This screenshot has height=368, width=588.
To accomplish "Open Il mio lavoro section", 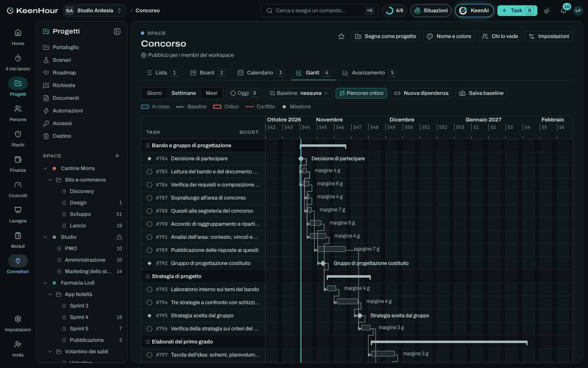I will click(18, 62).
